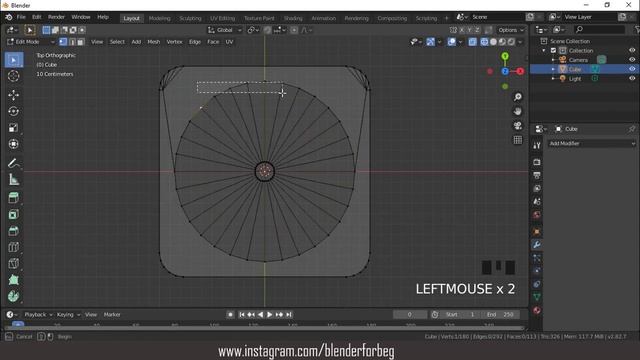The height and width of the screenshot is (360, 640).
Task: Hide the Cube in outliner
Action: 632,69
